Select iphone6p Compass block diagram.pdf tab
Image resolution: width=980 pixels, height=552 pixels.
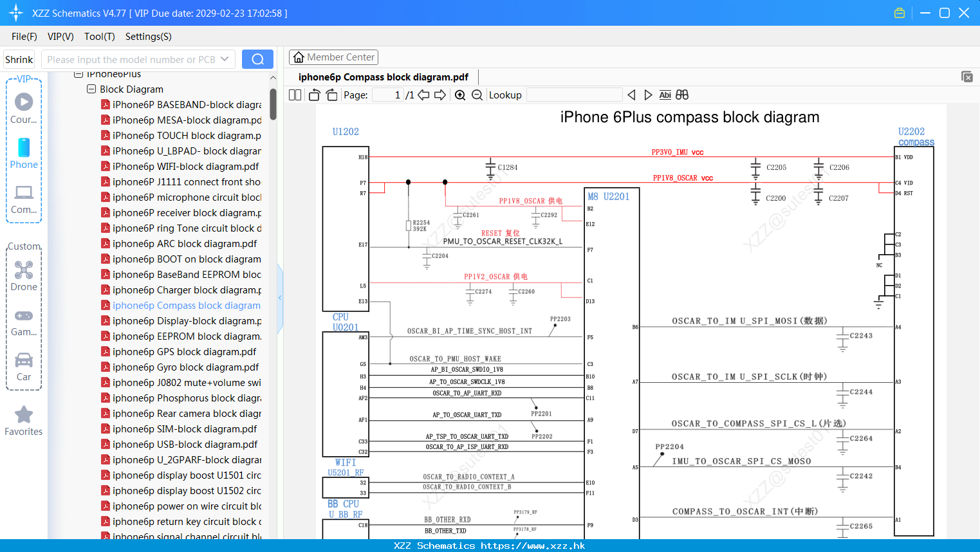point(384,77)
